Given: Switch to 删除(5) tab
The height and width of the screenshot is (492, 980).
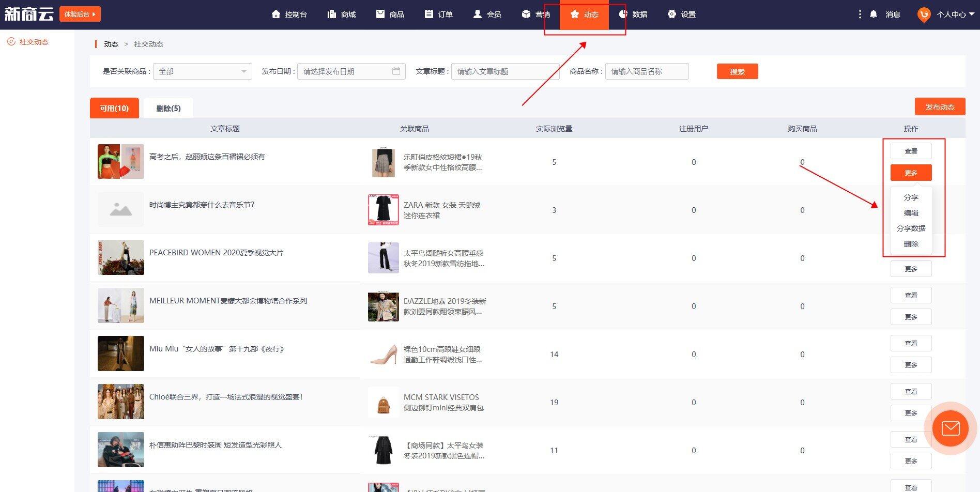Looking at the screenshot, I should 169,108.
